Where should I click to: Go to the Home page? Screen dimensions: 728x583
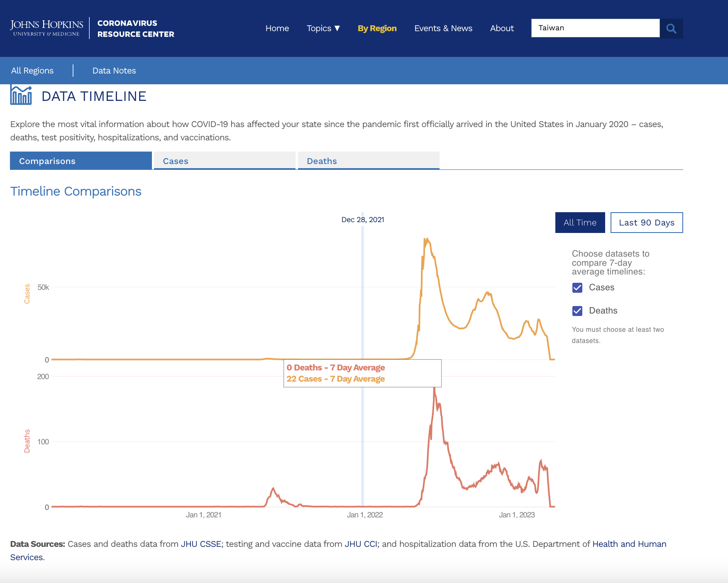pyautogui.click(x=277, y=28)
